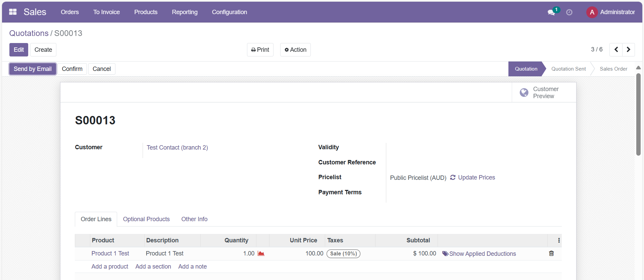This screenshot has width=644, height=280.
Task: Select the Quotation status stage
Action: 526,69
